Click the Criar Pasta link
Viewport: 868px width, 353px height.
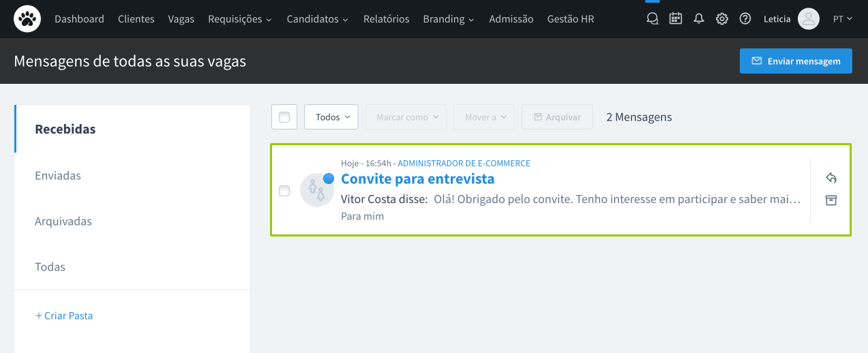[64, 316]
